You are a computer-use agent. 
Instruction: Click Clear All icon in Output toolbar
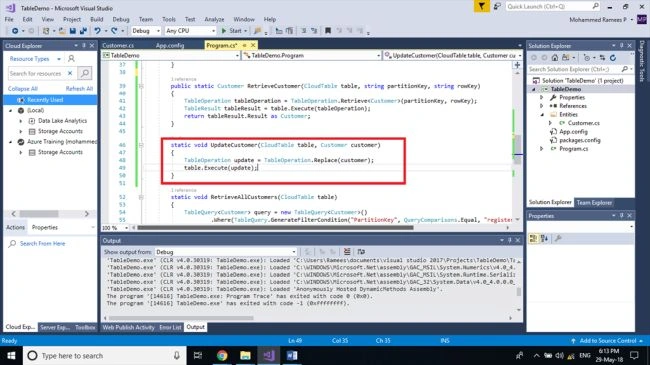pos(347,251)
